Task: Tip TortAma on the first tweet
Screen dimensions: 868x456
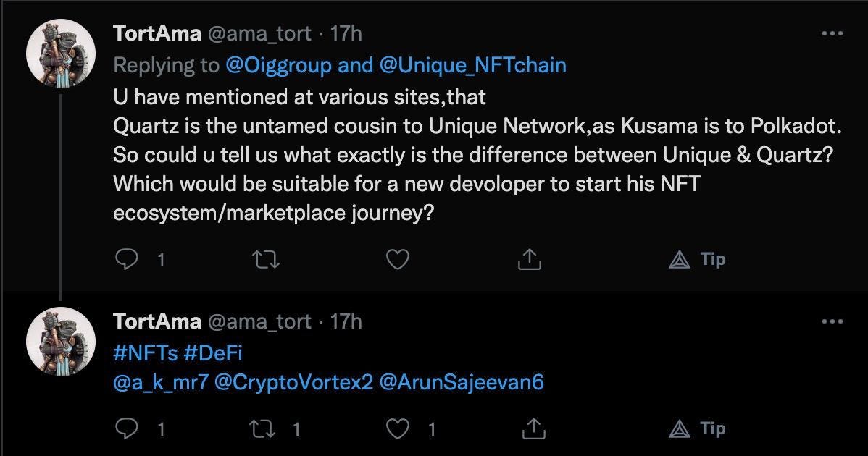Action: (x=697, y=258)
